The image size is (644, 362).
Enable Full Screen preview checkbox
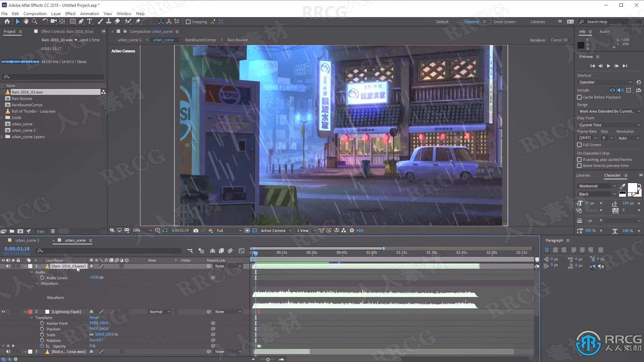tap(579, 145)
